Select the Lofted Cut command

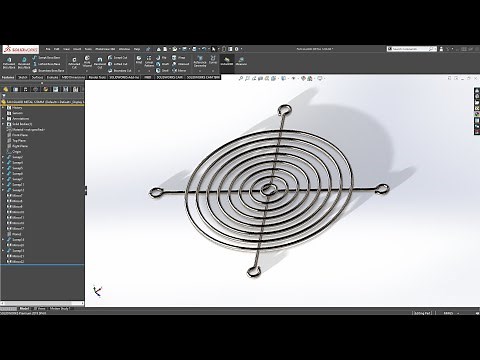click(x=118, y=64)
